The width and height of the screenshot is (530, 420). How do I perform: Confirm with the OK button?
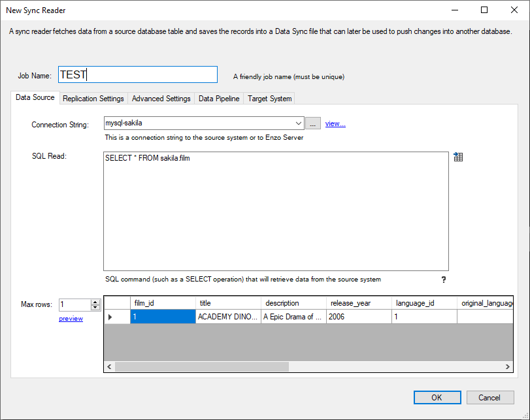437,397
